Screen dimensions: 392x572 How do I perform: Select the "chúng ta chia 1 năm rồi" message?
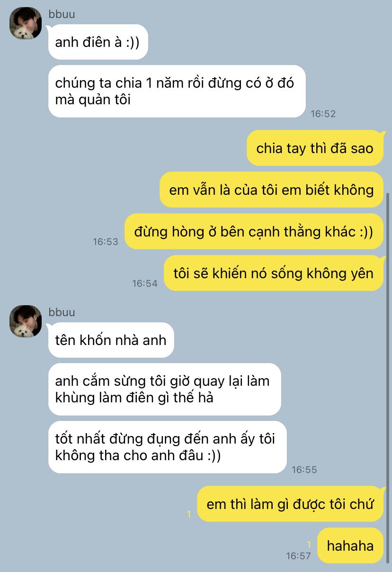177,91
